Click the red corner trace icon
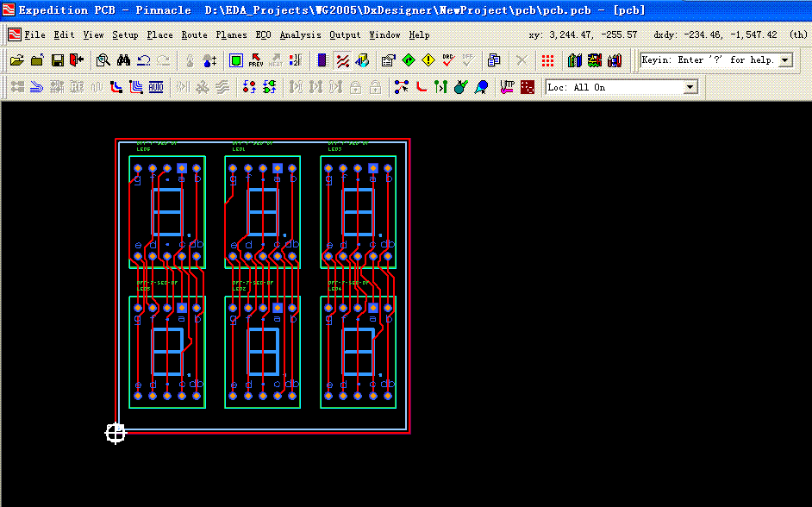Image resolution: width=812 pixels, height=507 pixels. pyautogui.click(x=422, y=87)
